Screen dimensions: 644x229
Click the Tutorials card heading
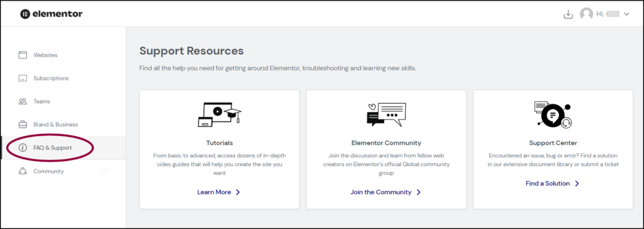pyautogui.click(x=219, y=143)
